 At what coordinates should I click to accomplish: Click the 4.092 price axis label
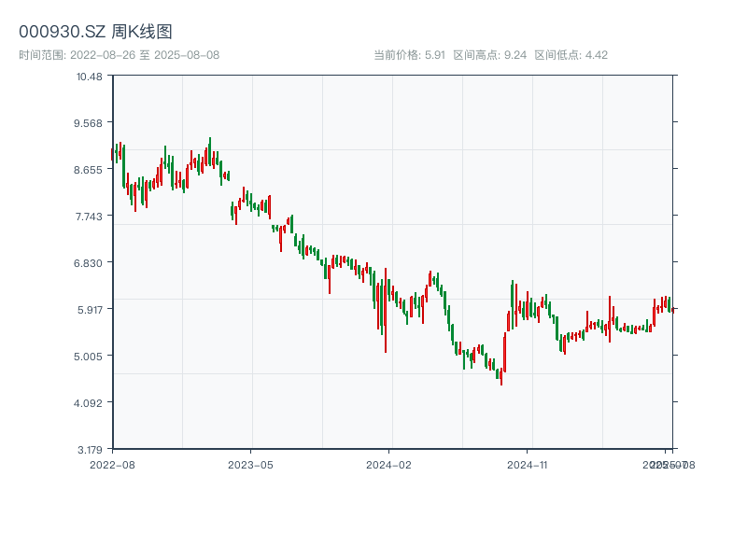90,402
